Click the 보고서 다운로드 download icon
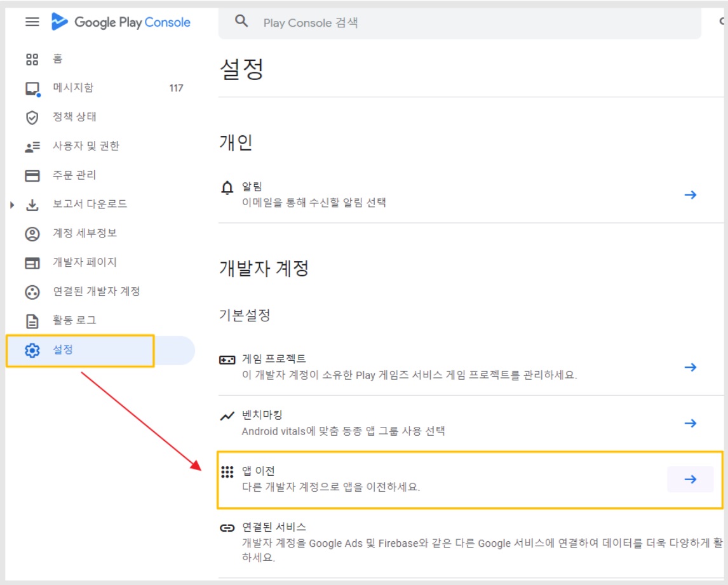 32,205
